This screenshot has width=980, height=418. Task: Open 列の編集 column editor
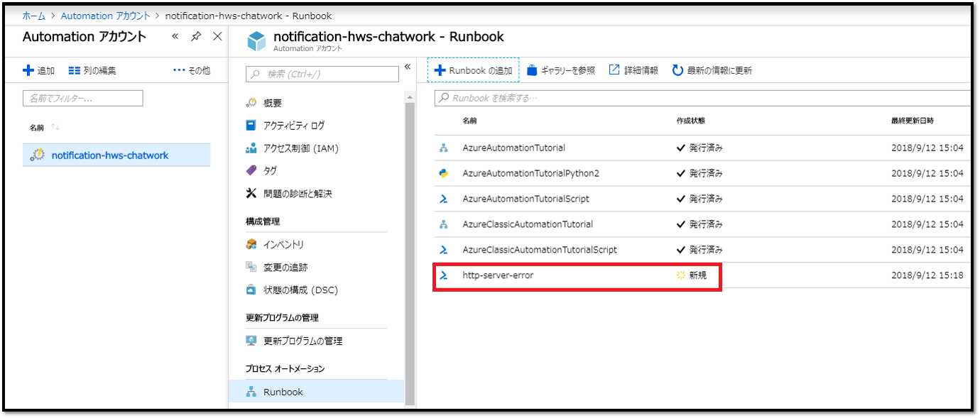(x=92, y=70)
